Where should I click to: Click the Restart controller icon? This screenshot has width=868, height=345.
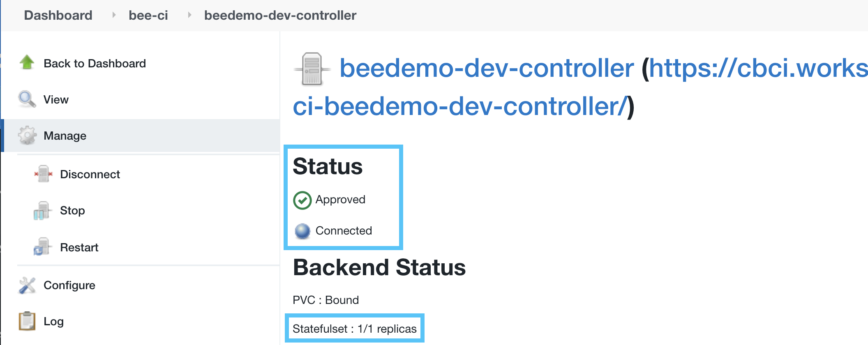click(x=43, y=247)
